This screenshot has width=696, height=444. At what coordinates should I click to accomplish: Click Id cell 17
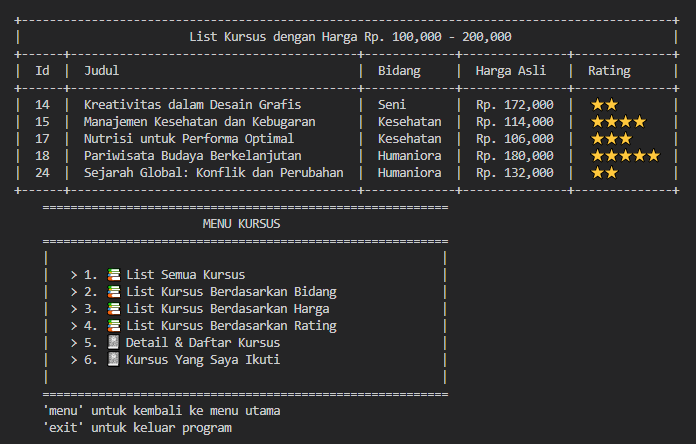pos(42,139)
